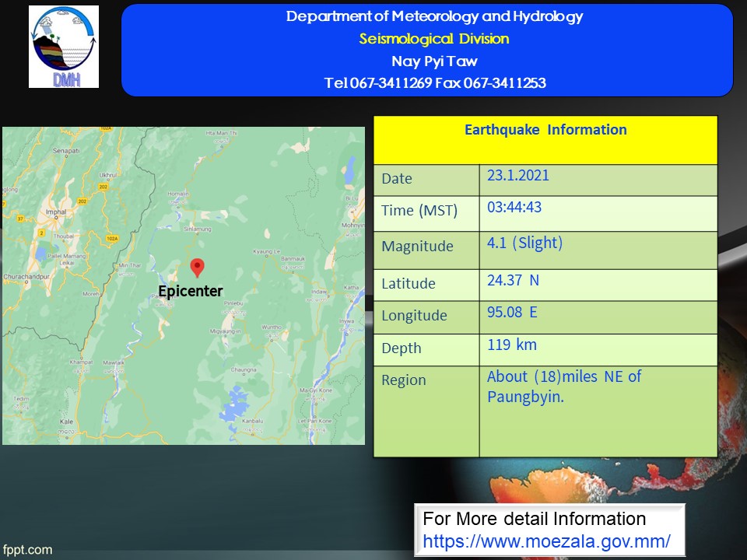Click 'Wuntho' on the map
This screenshot has width=747, height=560.
tap(272, 327)
